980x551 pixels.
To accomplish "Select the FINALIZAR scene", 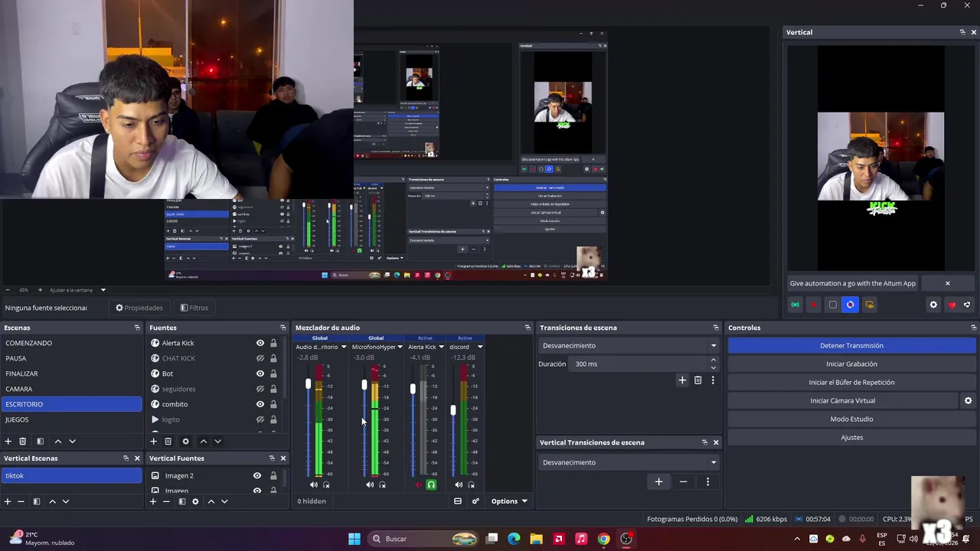I will (71, 373).
